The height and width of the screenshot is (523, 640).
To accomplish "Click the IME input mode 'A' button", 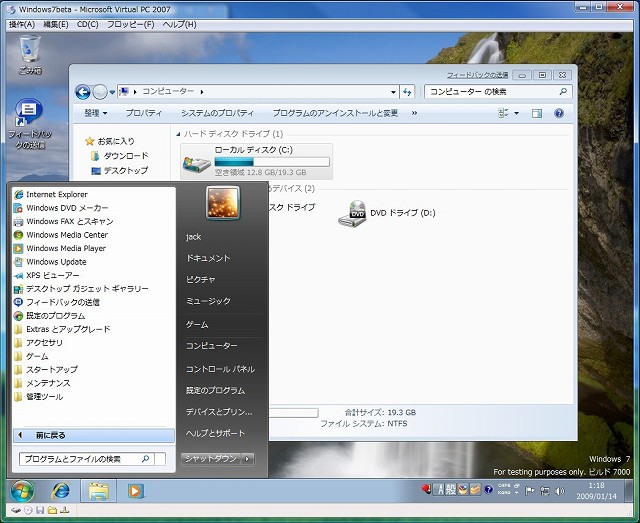I will [440, 489].
